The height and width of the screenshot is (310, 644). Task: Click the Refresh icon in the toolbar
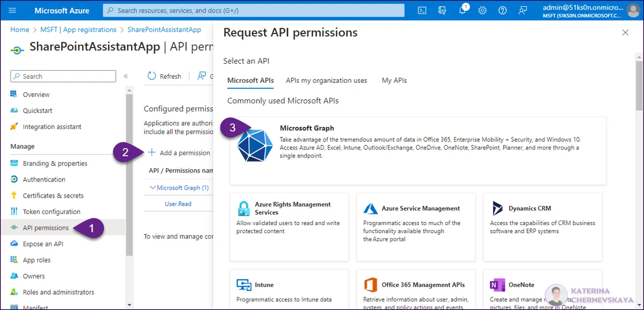pyautogui.click(x=151, y=76)
